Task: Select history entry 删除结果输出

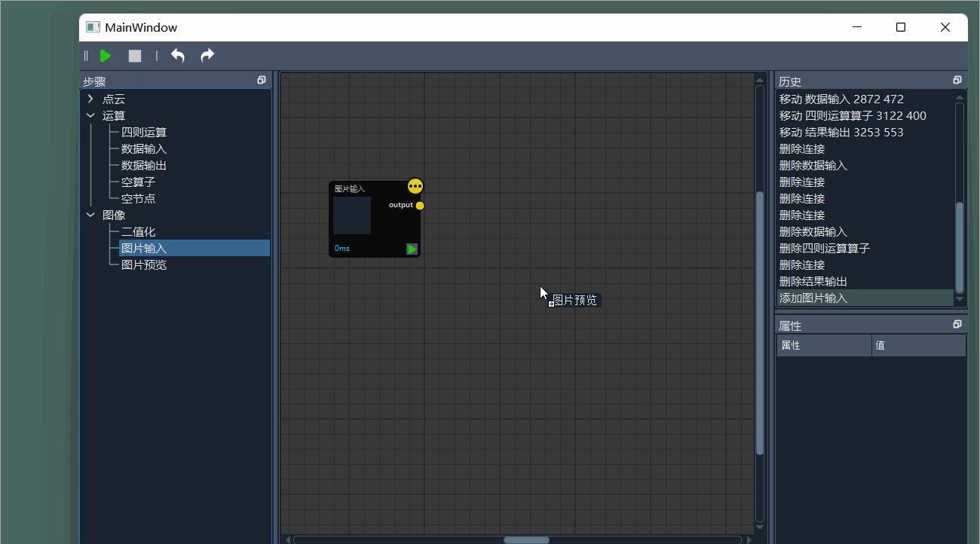Action: (865, 281)
